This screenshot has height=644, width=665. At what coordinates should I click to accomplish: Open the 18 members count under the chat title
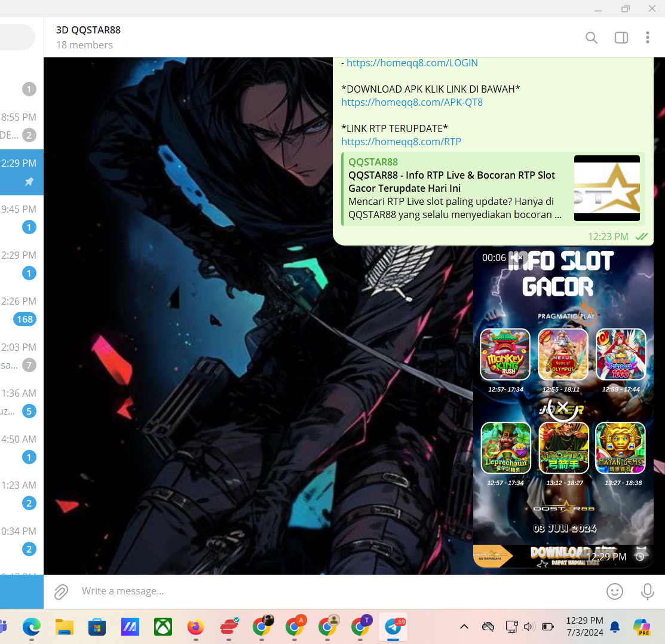[84, 45]
